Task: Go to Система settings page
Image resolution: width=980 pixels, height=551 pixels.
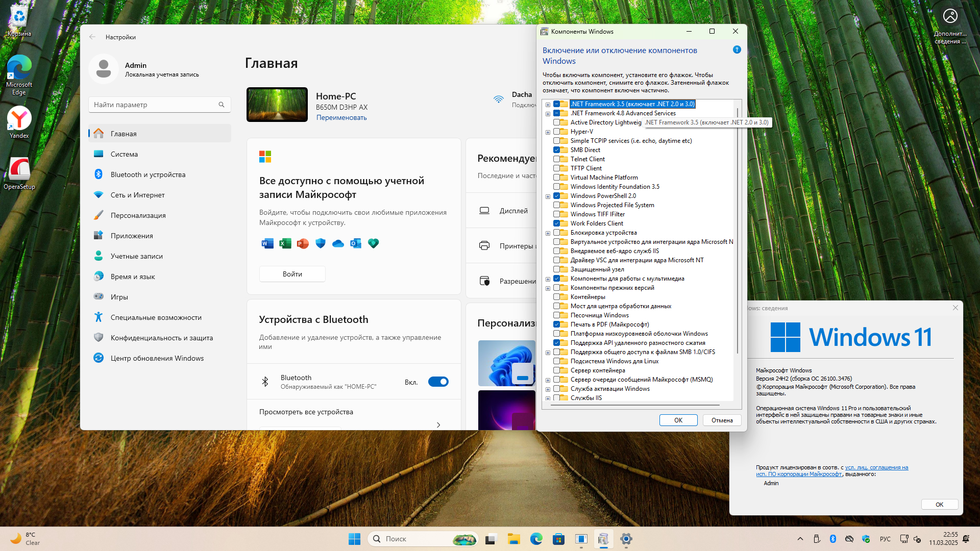Action: [124, 154]
